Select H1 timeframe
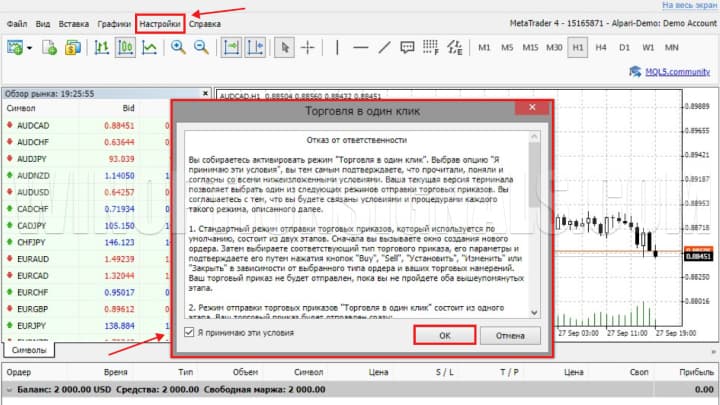Image resolution: width=720 pixels, height=405 pixels. click(x=578, y=47)
